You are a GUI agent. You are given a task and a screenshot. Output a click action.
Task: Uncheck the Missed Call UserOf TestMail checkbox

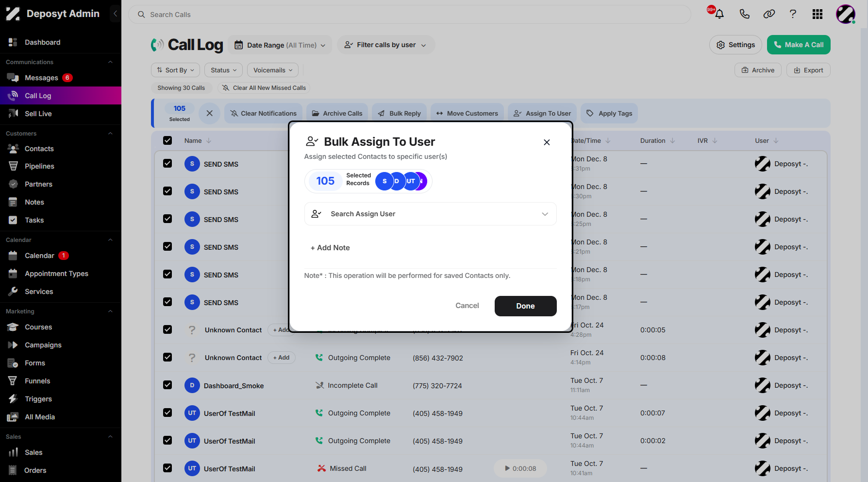(x=167, y=468)
